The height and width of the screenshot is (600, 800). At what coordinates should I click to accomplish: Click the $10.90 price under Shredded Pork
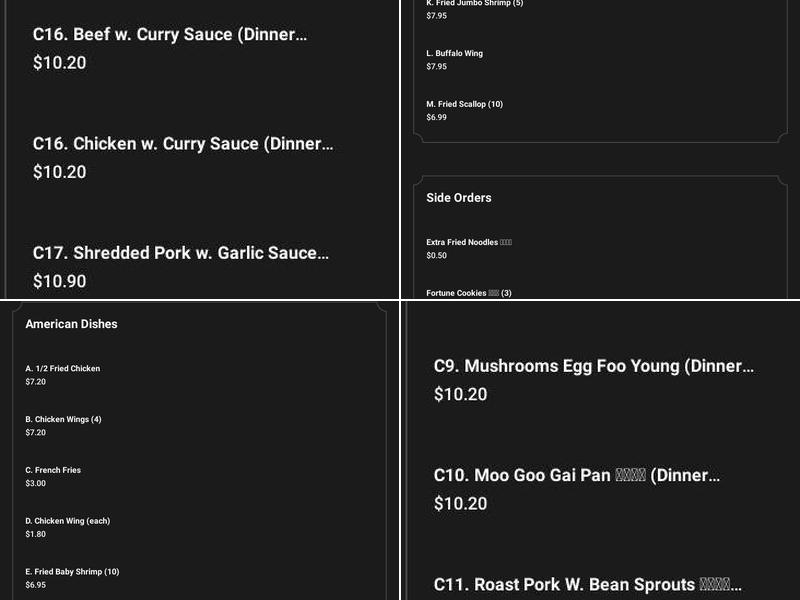point(59,281)
